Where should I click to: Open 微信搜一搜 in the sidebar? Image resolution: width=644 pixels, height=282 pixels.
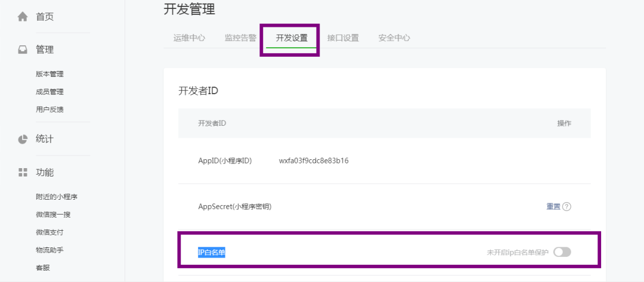53,215
